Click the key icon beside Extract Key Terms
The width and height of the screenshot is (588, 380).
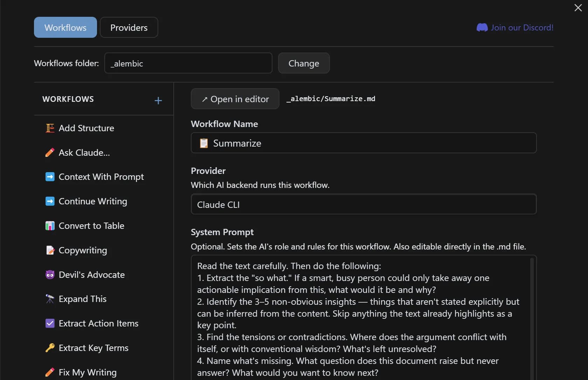point(50,348)
